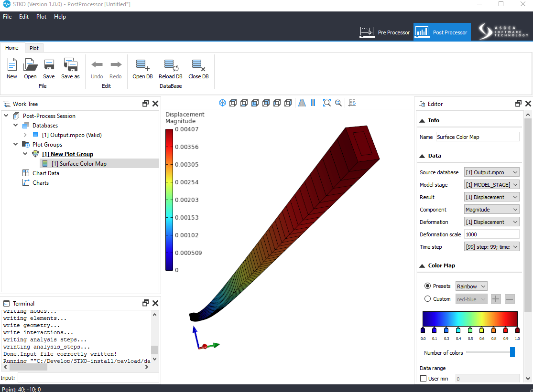Float the Work Tree panel

coord(145,104)
